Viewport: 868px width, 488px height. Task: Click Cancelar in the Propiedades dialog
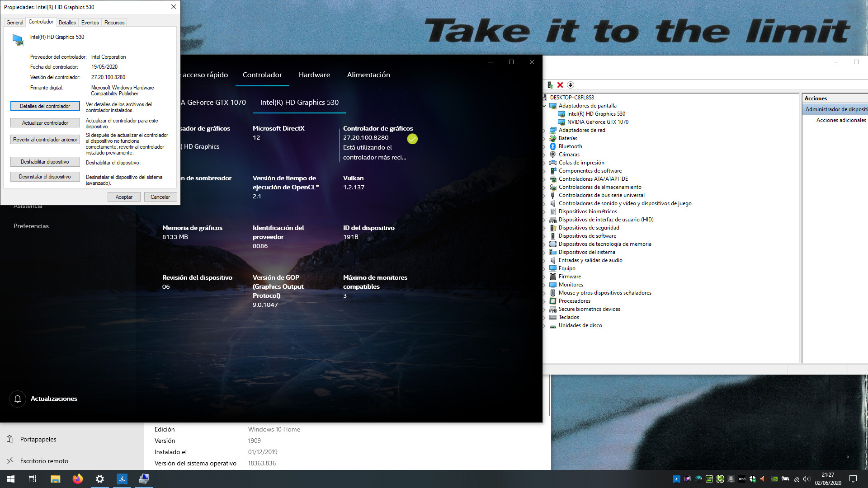point(160,197)
